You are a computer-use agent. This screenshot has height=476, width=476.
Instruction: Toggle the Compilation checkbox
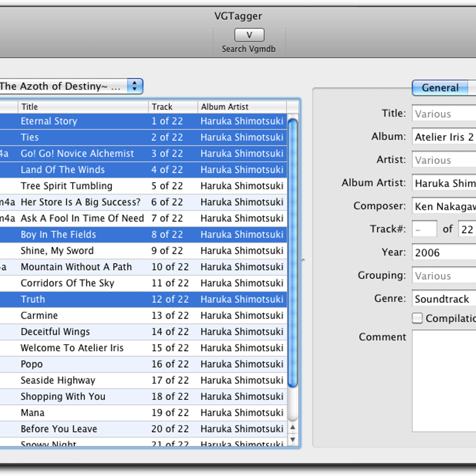[x=417, y=318]
